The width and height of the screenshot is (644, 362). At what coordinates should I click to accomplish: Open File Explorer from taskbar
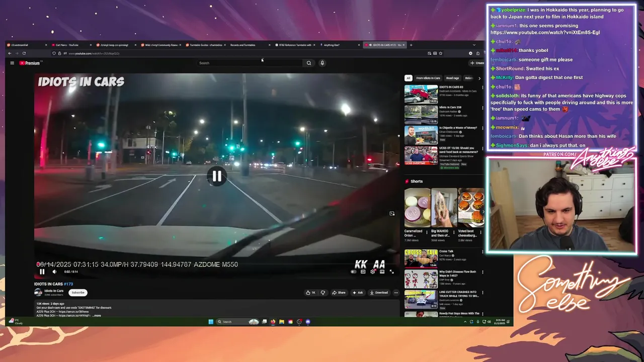282,322
